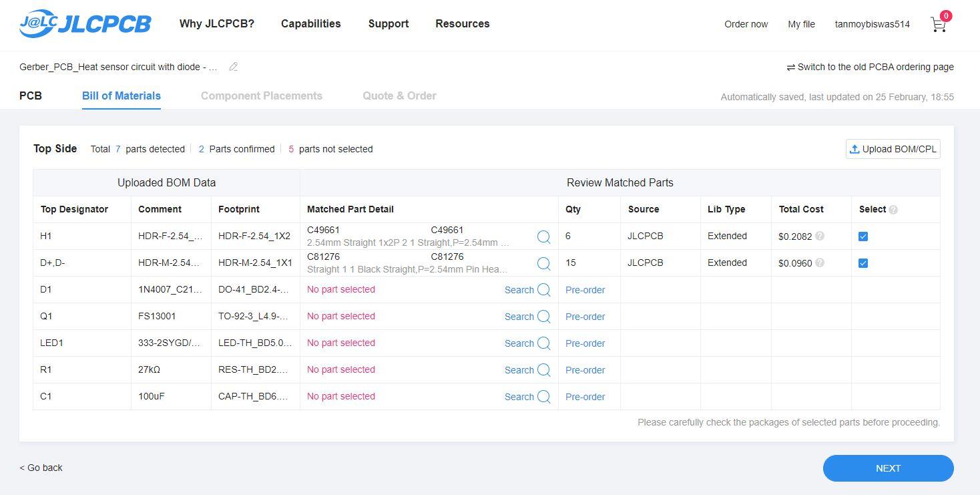Screen dimensions: 980x495
Task: Open My file link
Action: tap(801, 24)
